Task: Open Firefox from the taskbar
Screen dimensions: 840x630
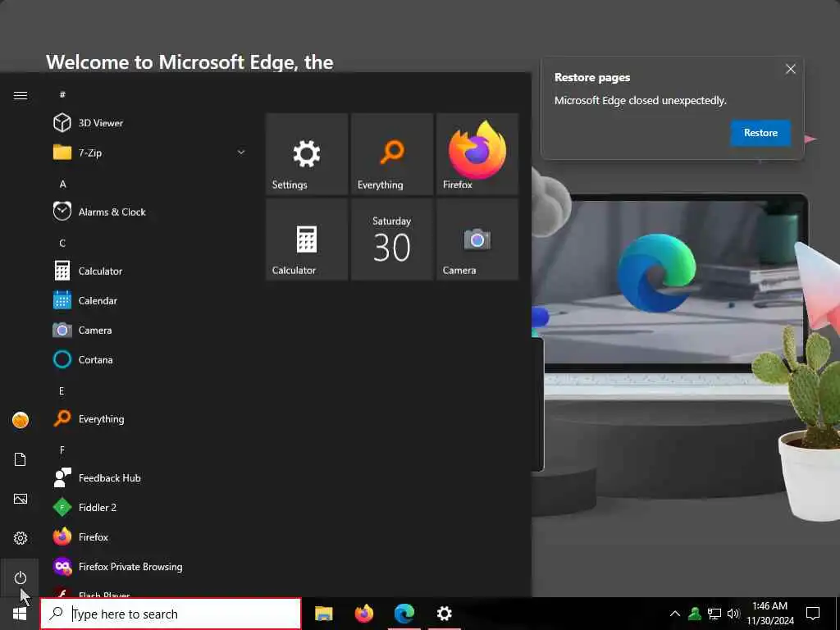Action: tap(364, 614)
